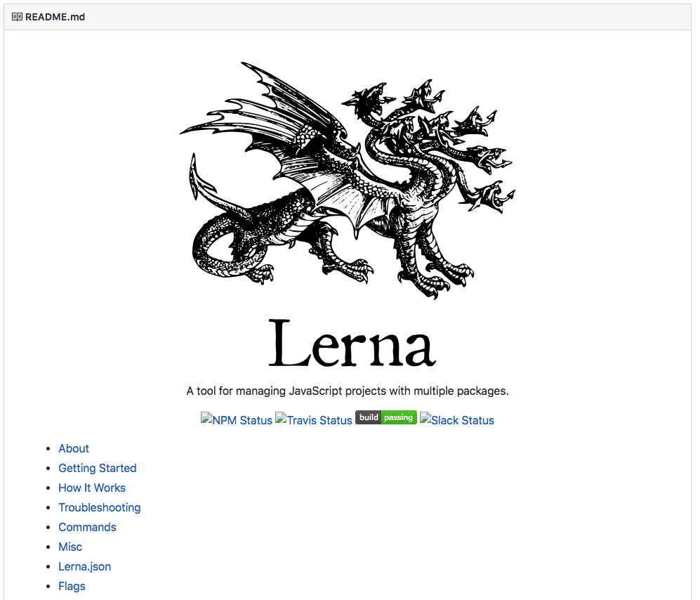
Task: Click the Lerna hydra dragon logo image
Action: (x=348, y=181)
